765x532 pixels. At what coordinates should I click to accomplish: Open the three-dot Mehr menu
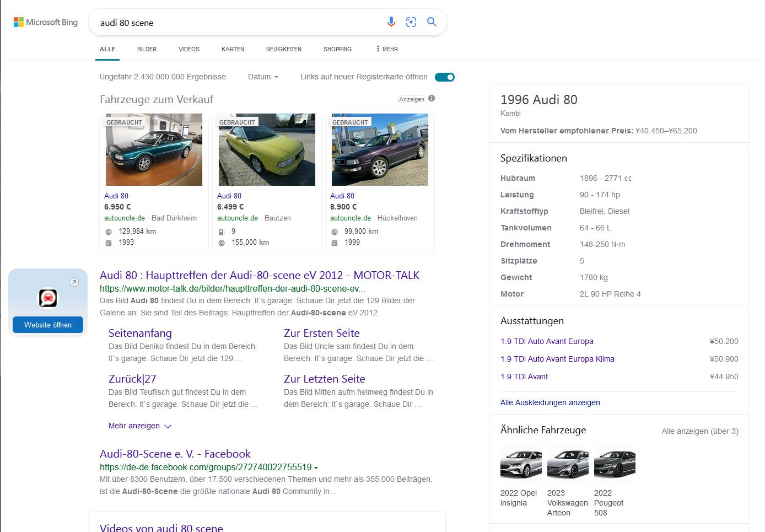[x=386, y=49]
